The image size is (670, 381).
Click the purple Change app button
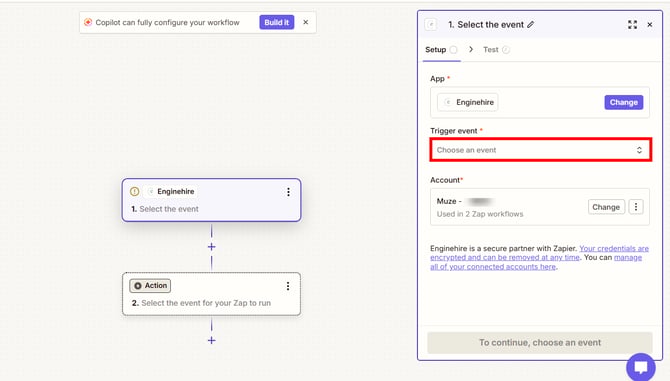[x=623, y=102]
